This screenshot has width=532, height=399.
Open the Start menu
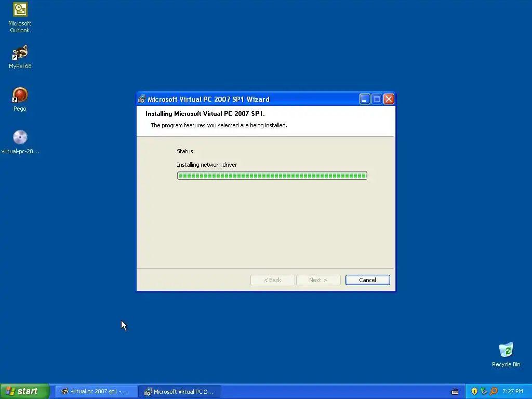(x=24, y=391)
